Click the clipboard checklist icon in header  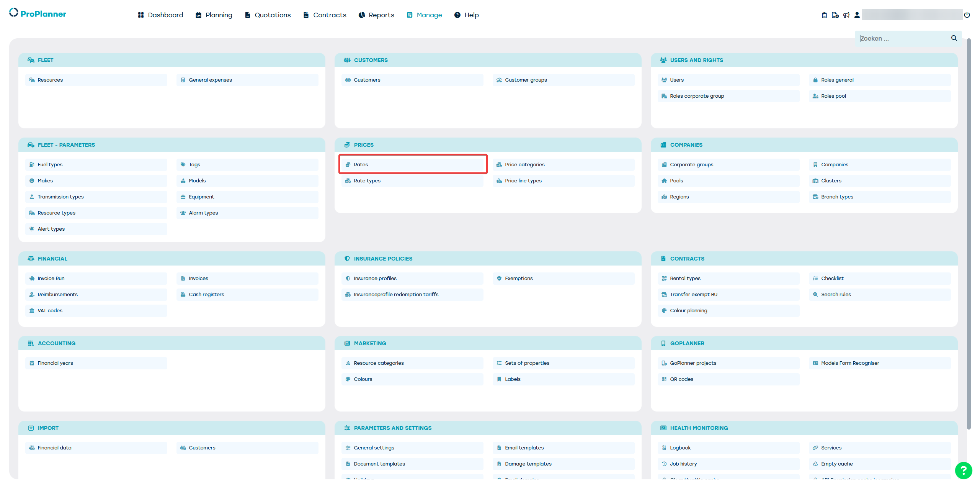click(x=824, y=15)
